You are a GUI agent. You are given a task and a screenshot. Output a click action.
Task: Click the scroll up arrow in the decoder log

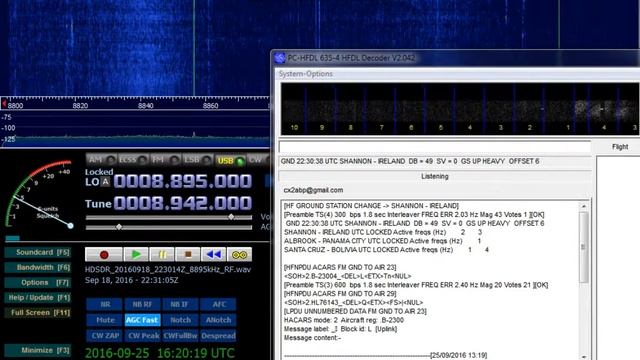coord(584,207)
